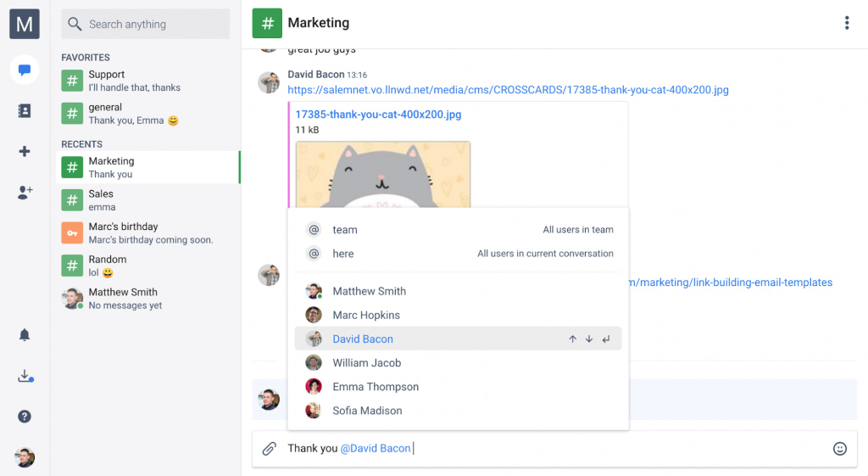Open the chat messages icon in sidebar
Screen dimensions: 868x476
click(x=25, y=70)
